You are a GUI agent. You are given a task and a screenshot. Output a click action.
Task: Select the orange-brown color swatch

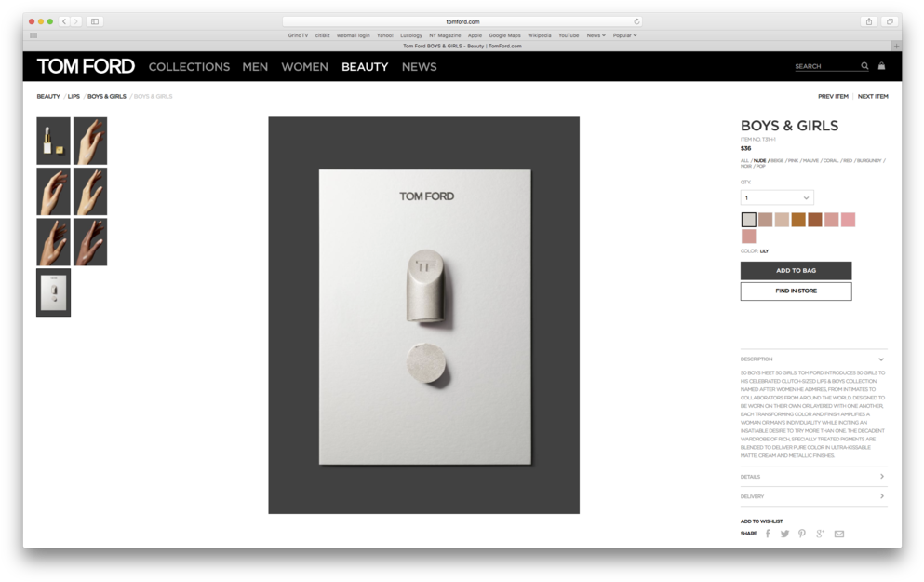click(798, 220)
